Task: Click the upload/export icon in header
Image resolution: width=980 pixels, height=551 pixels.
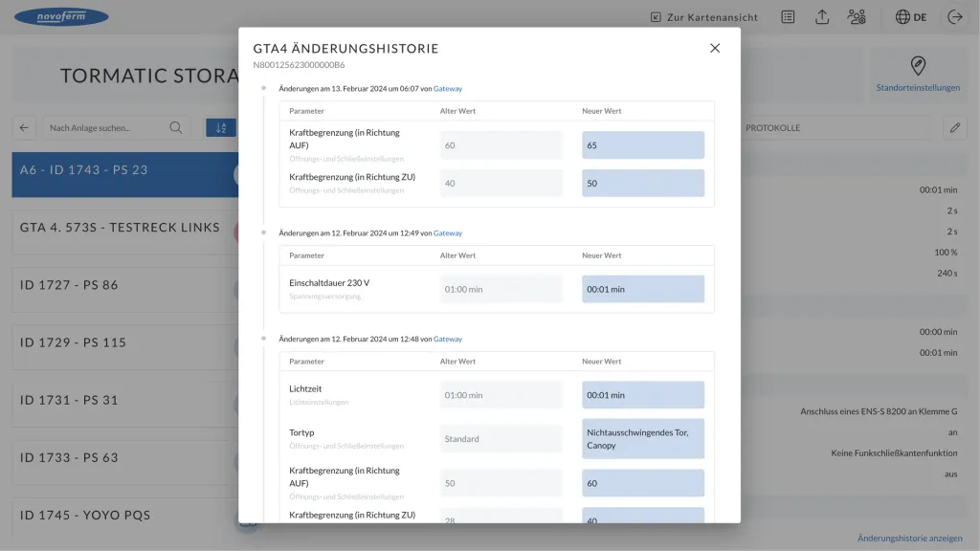Action: click(x=822, y=17)
